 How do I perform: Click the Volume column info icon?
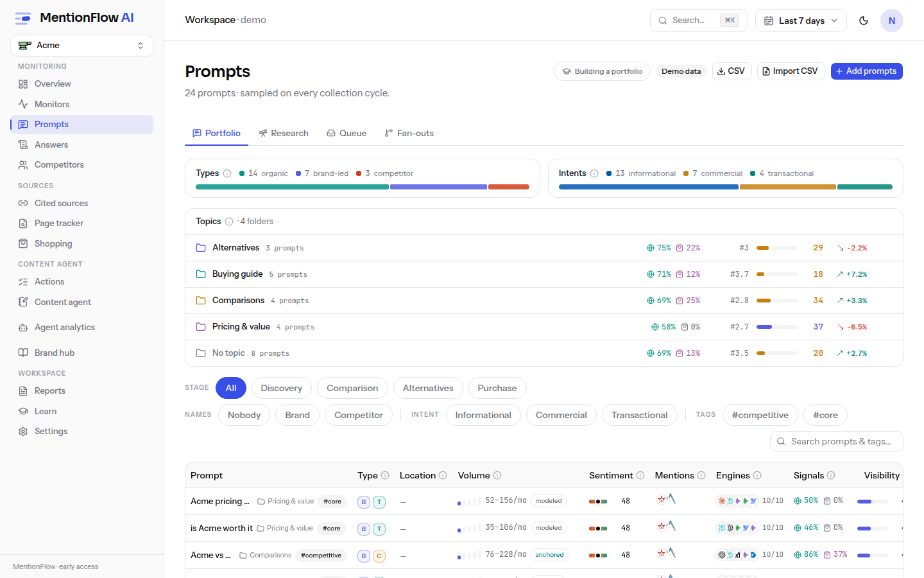coord(497,475)
